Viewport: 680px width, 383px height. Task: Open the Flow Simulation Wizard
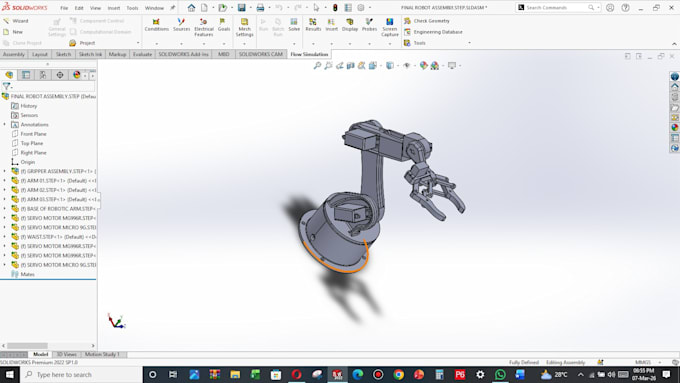(x=16, y=21)
